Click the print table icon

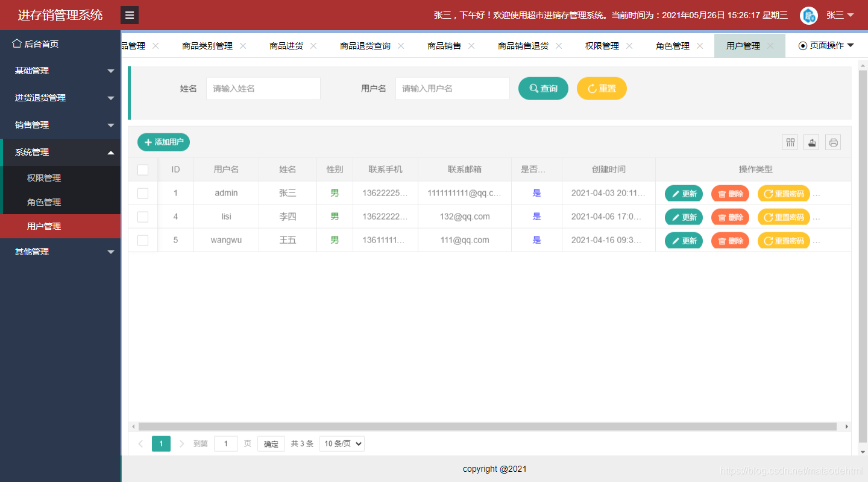click(834, 142)
